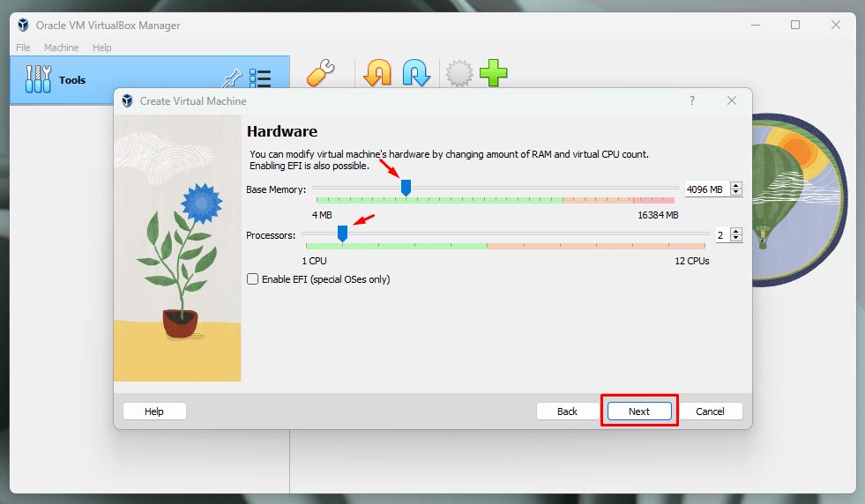Image resolution: width=865 pixels, height=504 pixels.
Task: Click the Base Memory slider handle
Action: click(x=406, y=188)
